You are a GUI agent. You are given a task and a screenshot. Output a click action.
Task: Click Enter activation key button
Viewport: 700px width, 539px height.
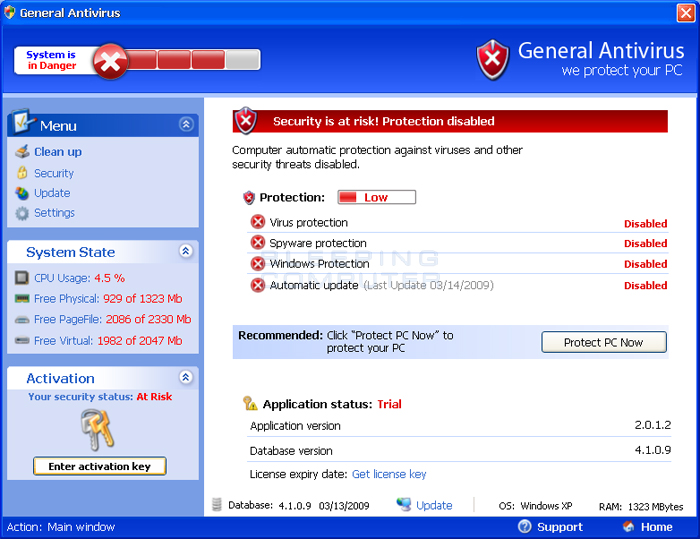pyautogui.click(x=100, y=466)
